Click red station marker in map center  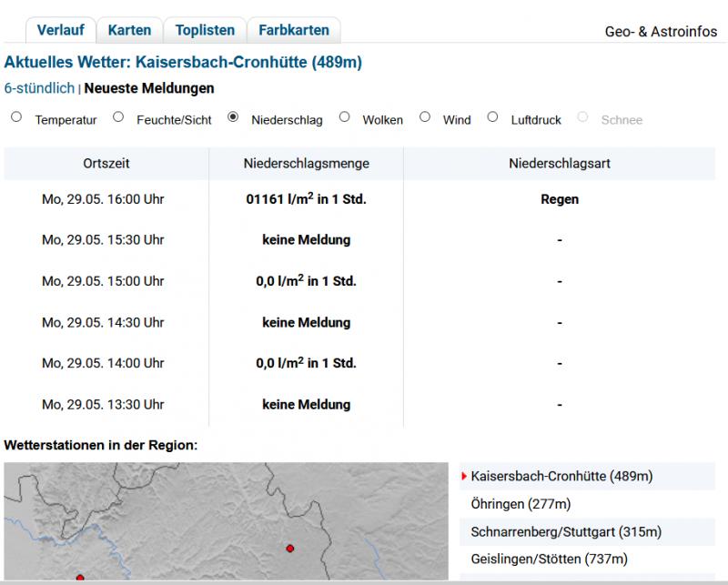coord(290,549)
